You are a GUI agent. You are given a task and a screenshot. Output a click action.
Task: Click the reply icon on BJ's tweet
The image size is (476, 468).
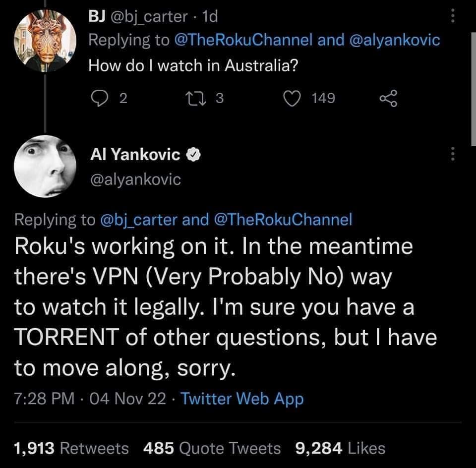click(96, 99)
